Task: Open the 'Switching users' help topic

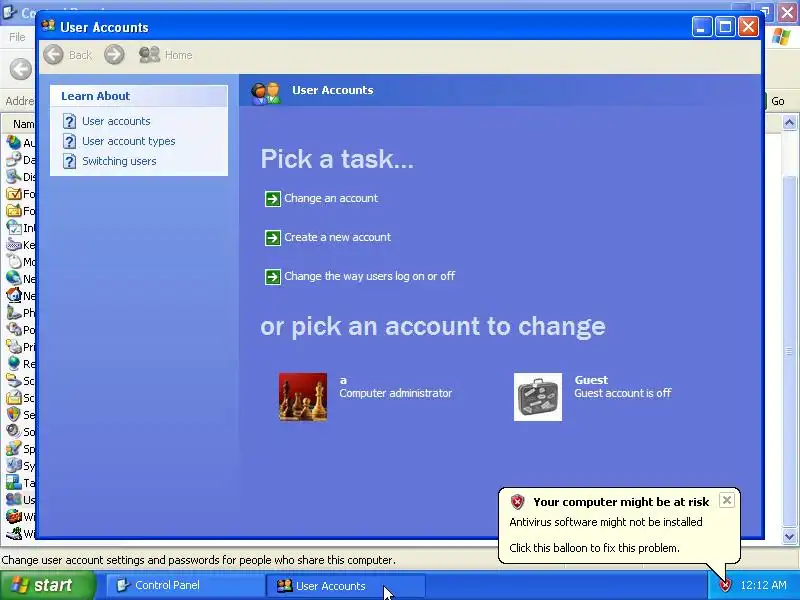Action: (119, 161)
